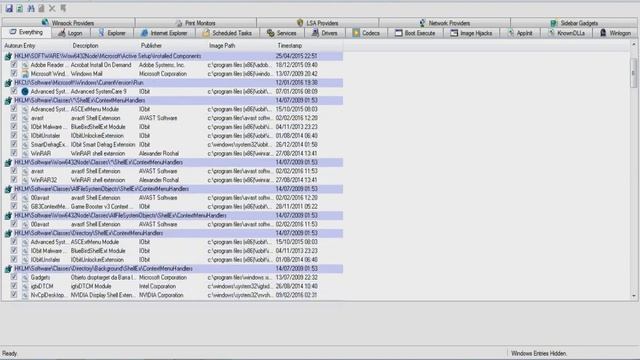
Task: Uncheck the igfxDTCM entry checkbox
Action: click(x=14, y=286)
